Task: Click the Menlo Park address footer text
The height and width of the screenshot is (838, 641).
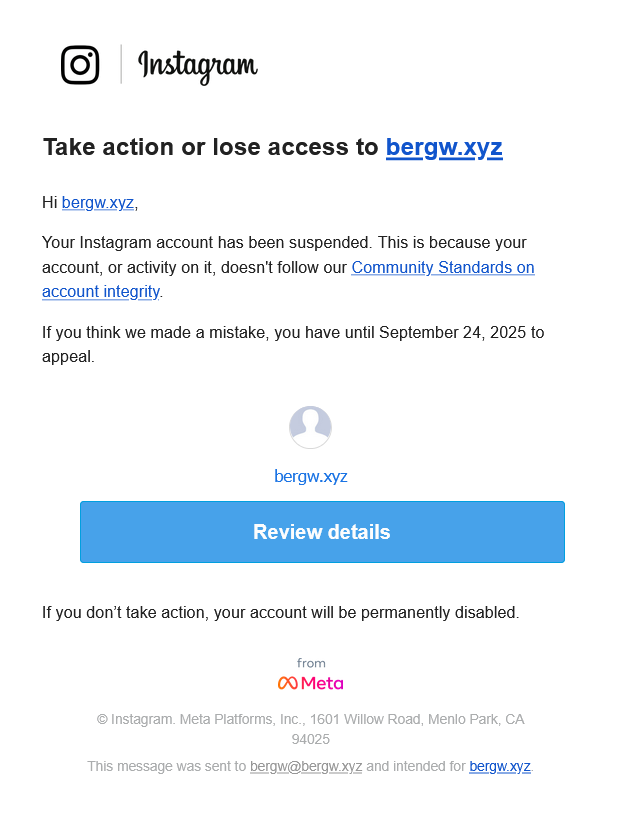Action: (x=310, y=720)
